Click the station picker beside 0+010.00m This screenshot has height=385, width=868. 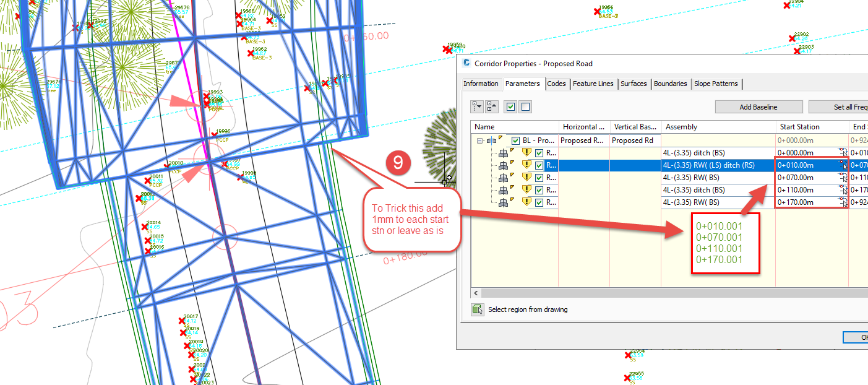tap(842, 165)
